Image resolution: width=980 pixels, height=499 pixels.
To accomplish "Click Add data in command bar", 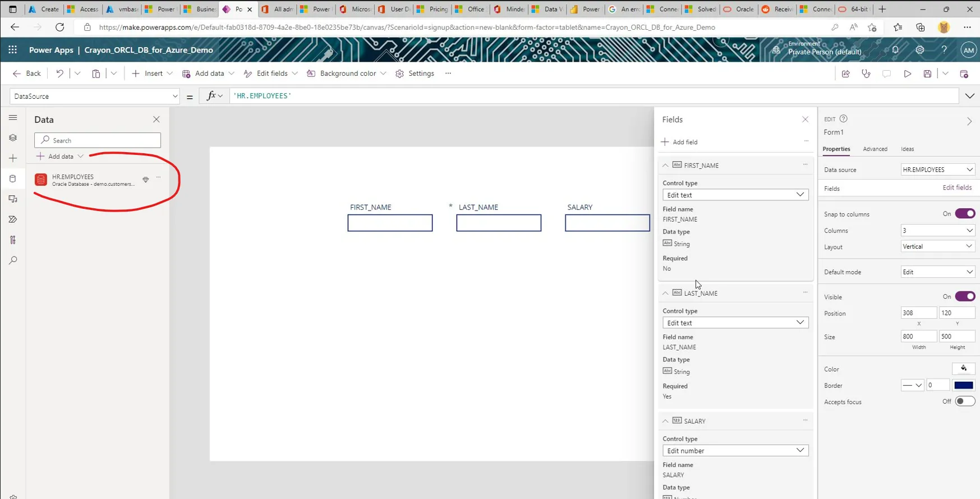I will tap(209, 74).
